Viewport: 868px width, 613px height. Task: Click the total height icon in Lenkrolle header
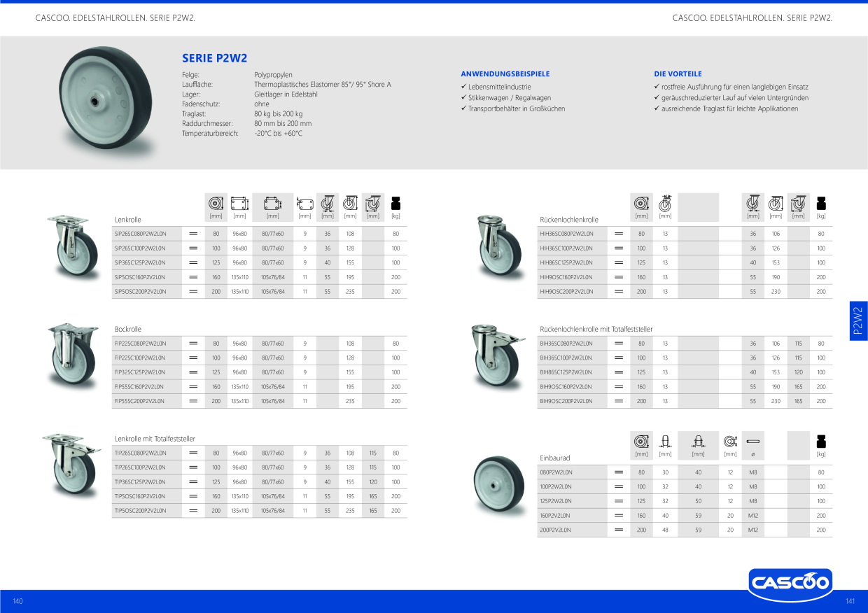(x=350, y=203)
